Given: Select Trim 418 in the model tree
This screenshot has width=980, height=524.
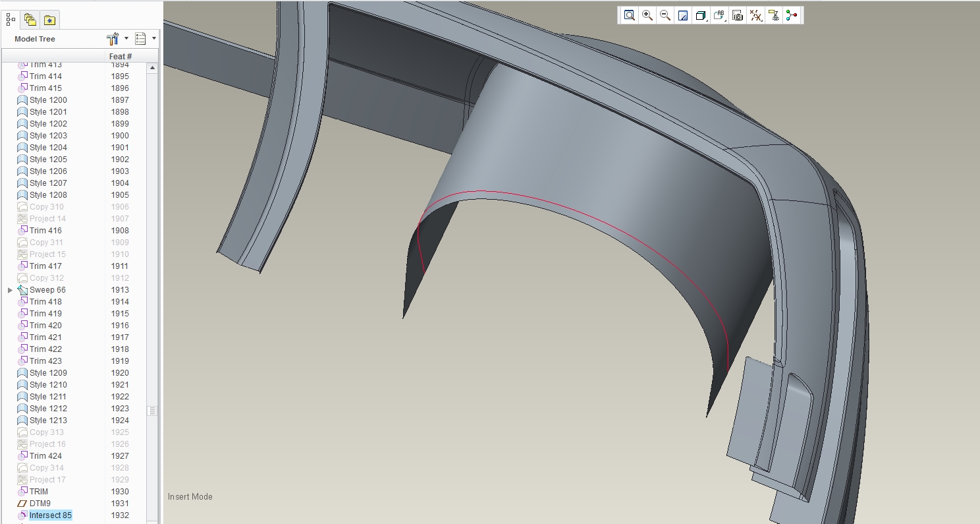Looking at the screenshot, I should click(45, 302).
